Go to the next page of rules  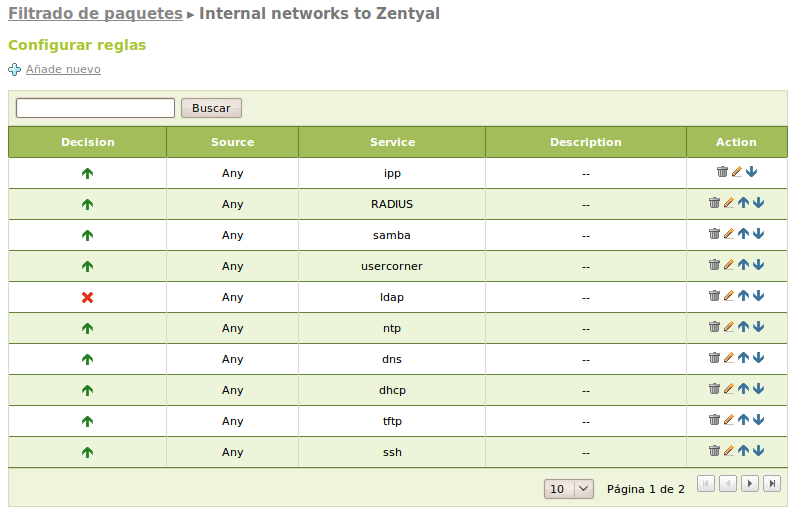749,484
